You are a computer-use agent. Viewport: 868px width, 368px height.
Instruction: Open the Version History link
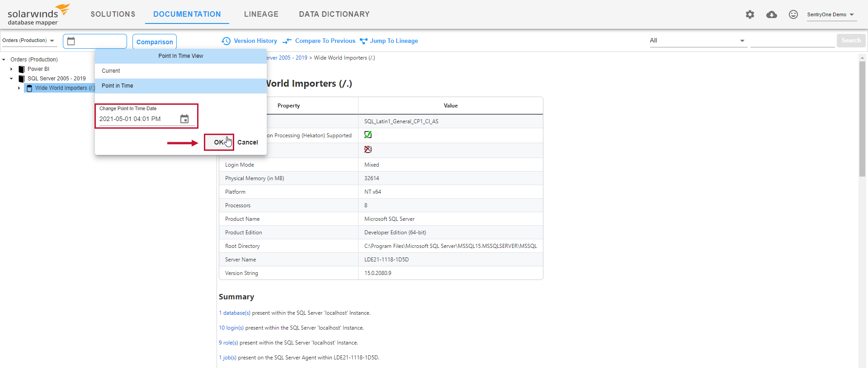point(255,41)
